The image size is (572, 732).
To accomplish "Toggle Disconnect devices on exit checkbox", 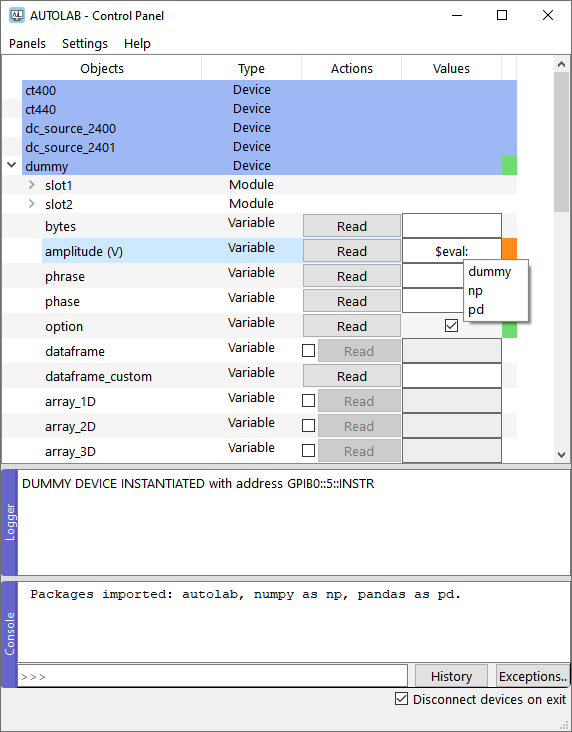I will coord(402,699).
